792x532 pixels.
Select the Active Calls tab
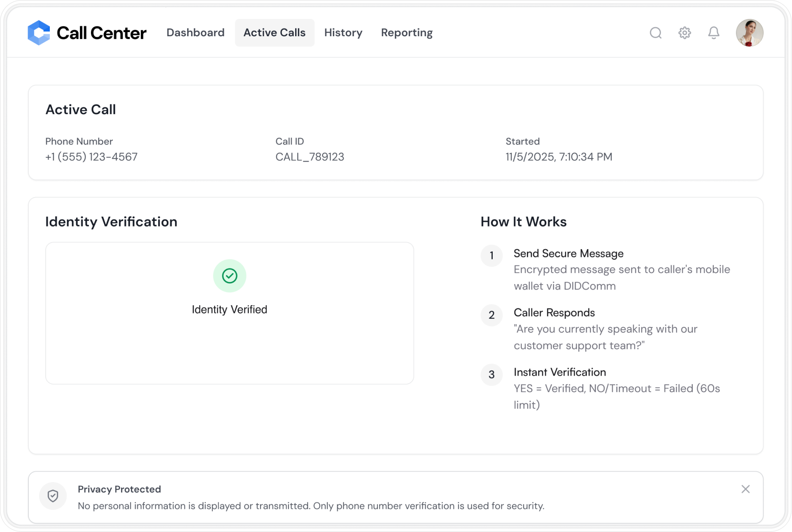[275, 33]
